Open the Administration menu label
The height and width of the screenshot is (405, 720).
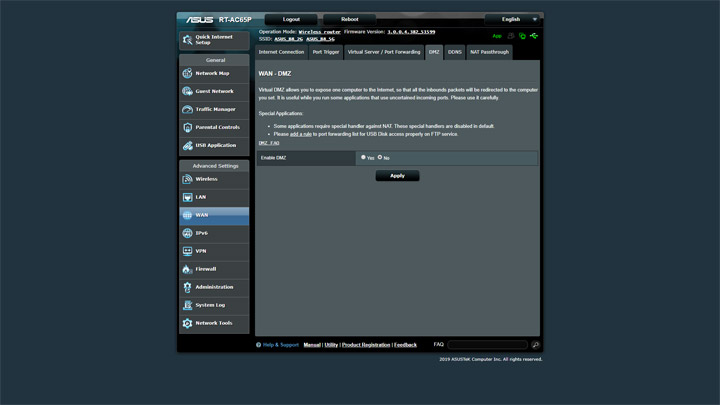[214, 287]
